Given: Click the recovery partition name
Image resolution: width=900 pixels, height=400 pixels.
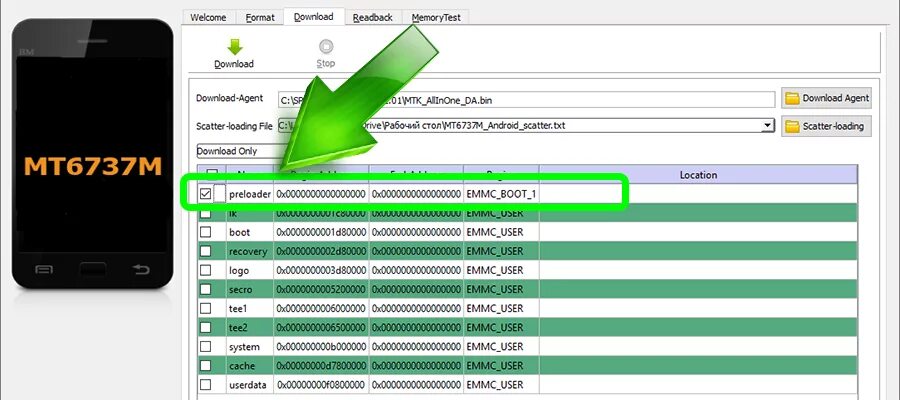Looking at the screenshot, I should tap(248, 251).
